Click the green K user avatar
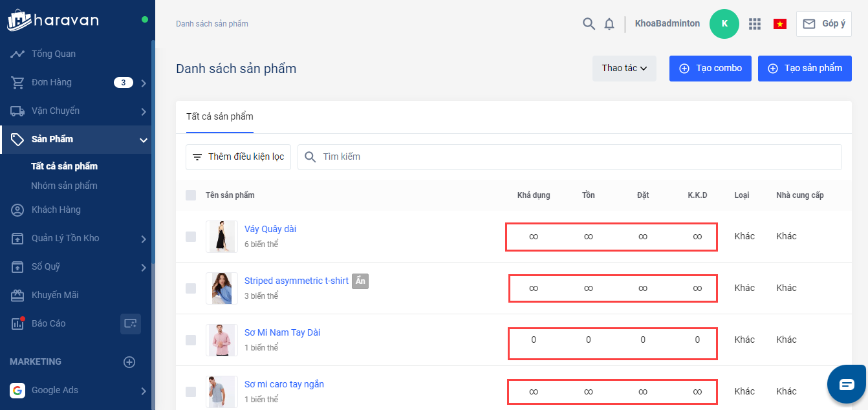 pos(724,24)
